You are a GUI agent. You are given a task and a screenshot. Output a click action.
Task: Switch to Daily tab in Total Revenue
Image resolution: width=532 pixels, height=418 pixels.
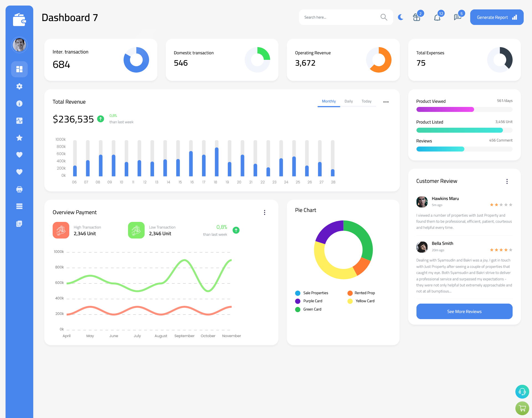[x=349, y=101]
